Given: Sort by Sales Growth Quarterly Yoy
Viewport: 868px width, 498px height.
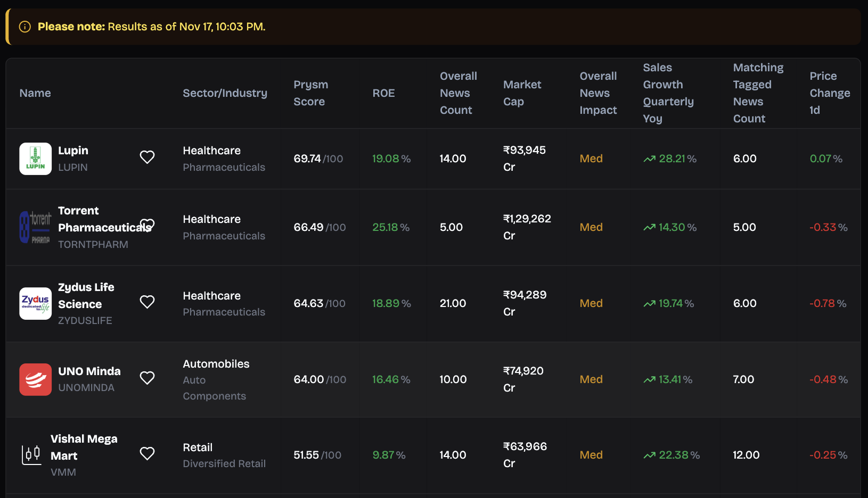Looking at the screenshot, I should [668, 93].
